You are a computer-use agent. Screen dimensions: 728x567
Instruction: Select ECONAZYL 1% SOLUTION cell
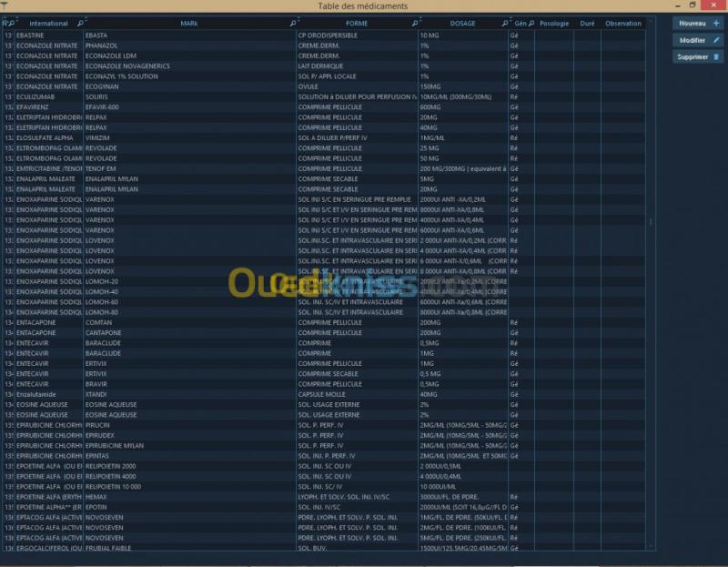pyautogui.click(x=189, y=76)
